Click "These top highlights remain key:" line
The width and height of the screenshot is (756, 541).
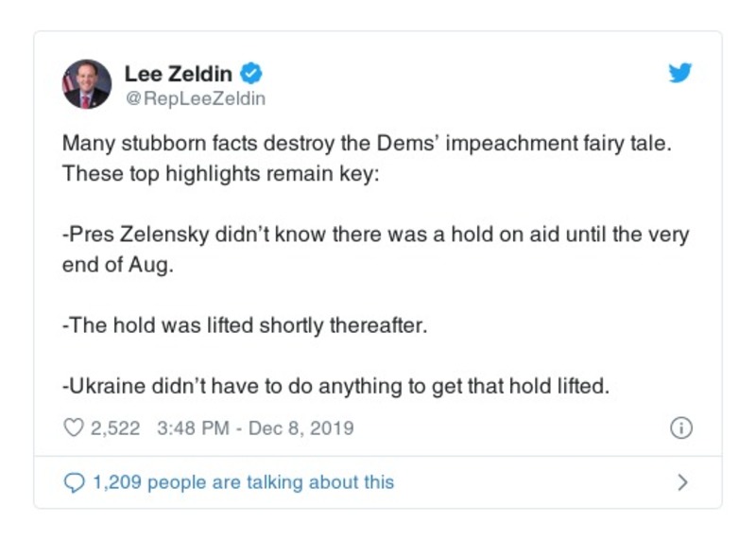219,176
